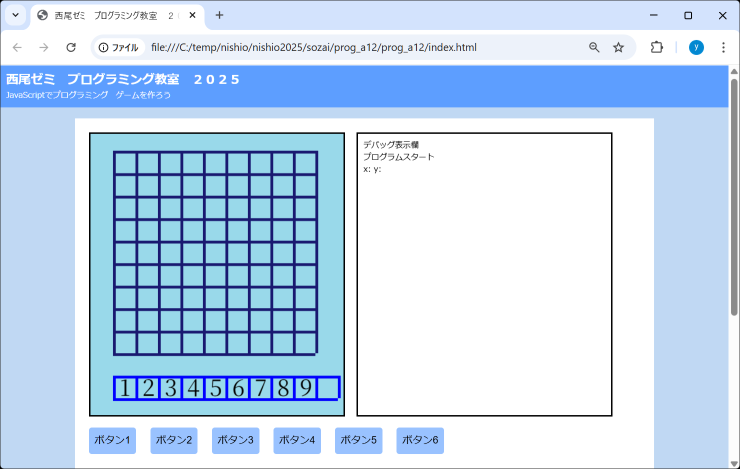
Task: Select number 7 in the number palette
Action: pyautogui.click(x=261, y=388)
